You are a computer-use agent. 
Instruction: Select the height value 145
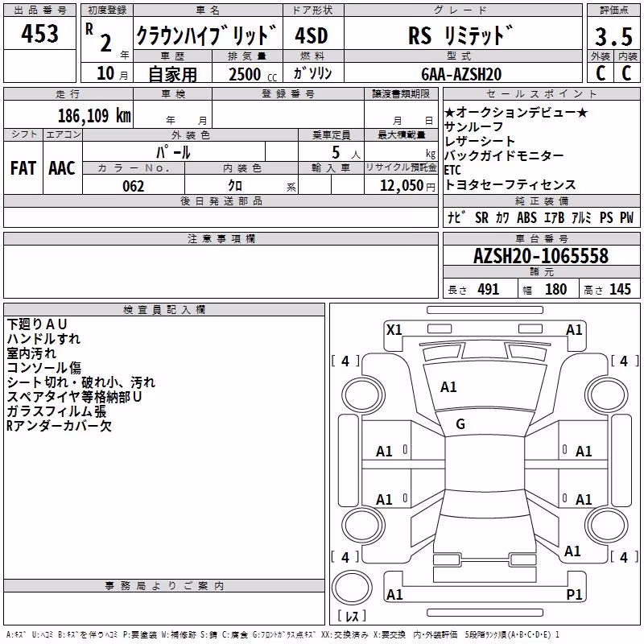point(620,289)
